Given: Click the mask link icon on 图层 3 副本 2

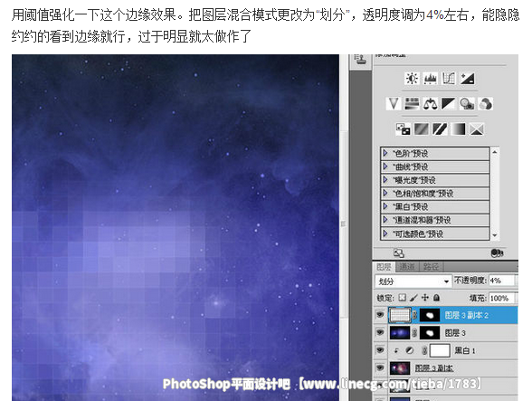Looking at the screenshot, I should [414, 315].
